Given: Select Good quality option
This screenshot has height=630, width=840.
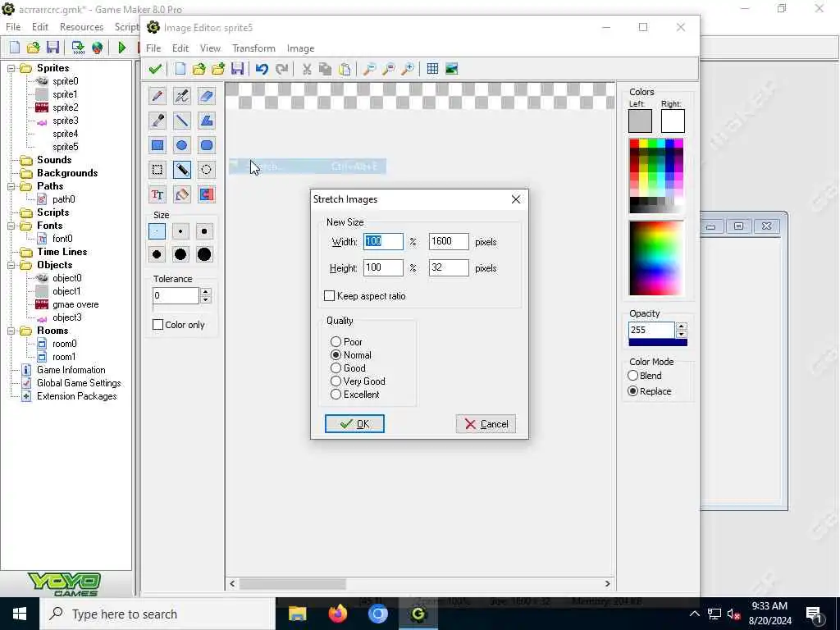Looking at the screenshot, I should click(x=336, y=368).
